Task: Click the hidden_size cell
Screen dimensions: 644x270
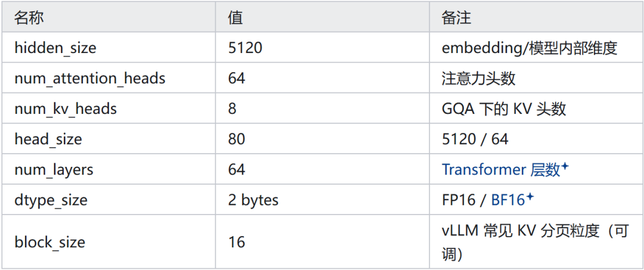Action: pyautogui.click(x=109, y=48)
